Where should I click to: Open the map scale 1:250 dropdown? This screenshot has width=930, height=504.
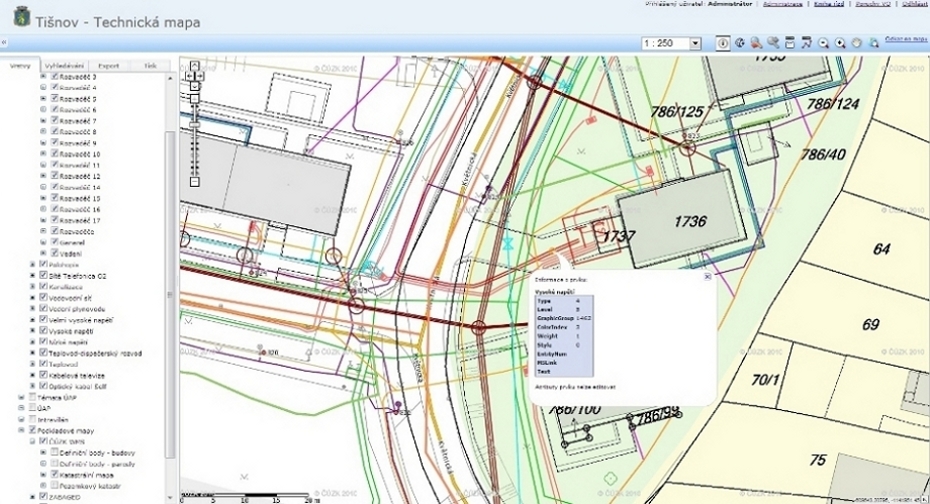click(697, 44)
